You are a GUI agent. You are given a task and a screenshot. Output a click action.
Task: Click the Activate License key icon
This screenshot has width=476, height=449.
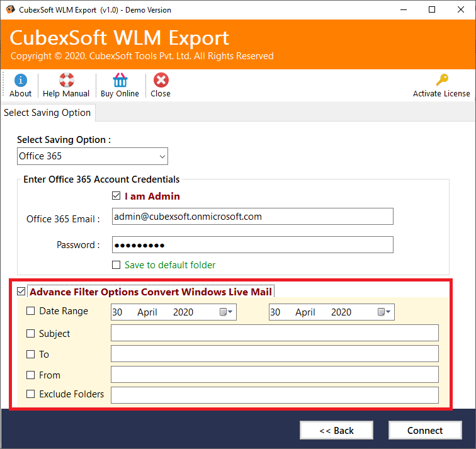441,81
